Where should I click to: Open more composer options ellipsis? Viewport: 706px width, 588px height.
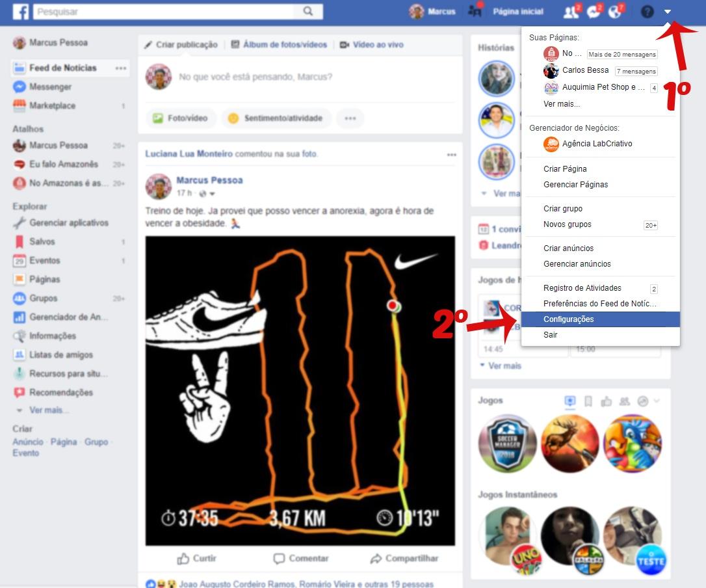(x=350, y=118)
